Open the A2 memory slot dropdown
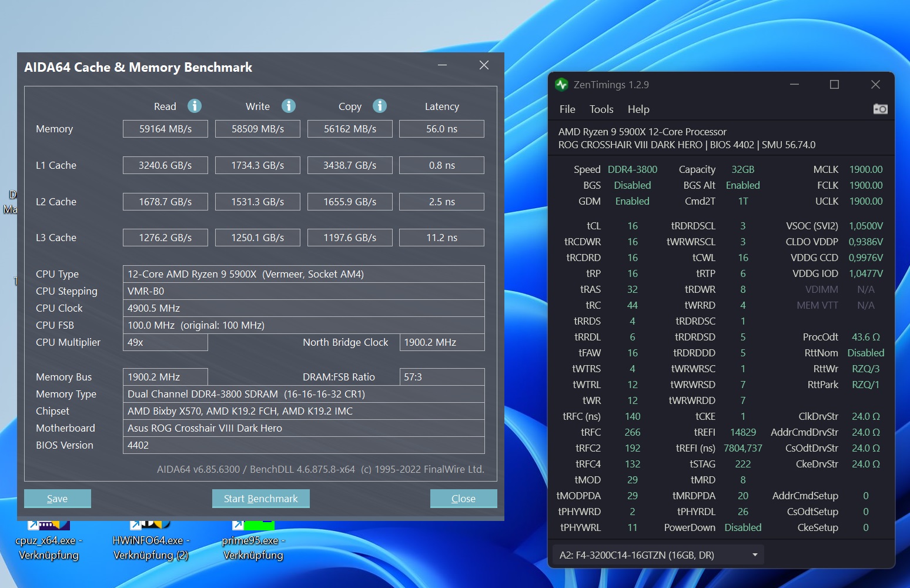This screenshot has width=910, height=588. 653,554
